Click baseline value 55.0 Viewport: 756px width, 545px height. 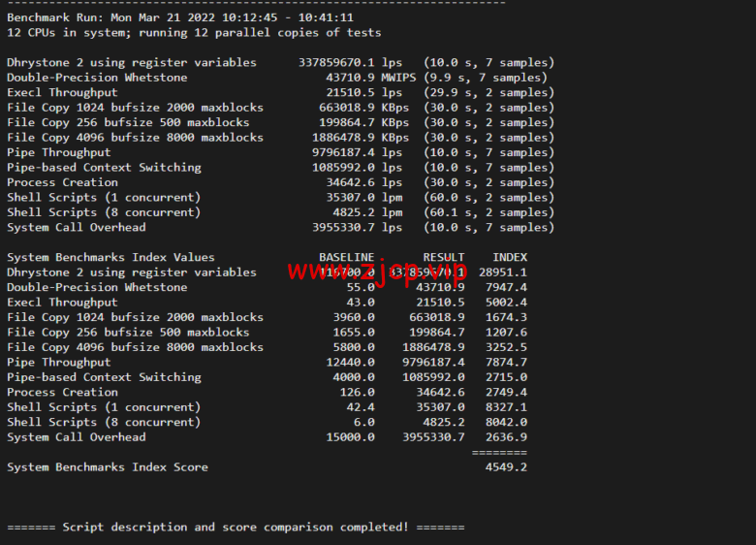361,287
